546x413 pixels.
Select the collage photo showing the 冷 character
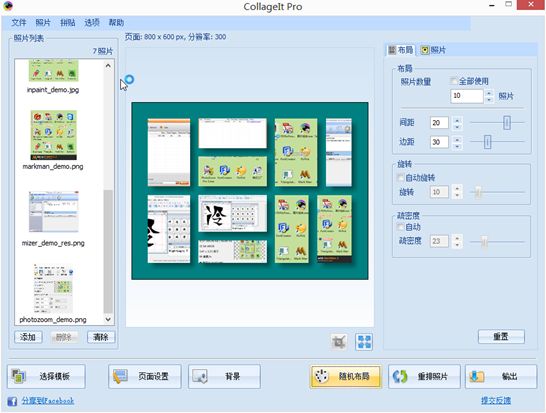click(x=233, y=213)
